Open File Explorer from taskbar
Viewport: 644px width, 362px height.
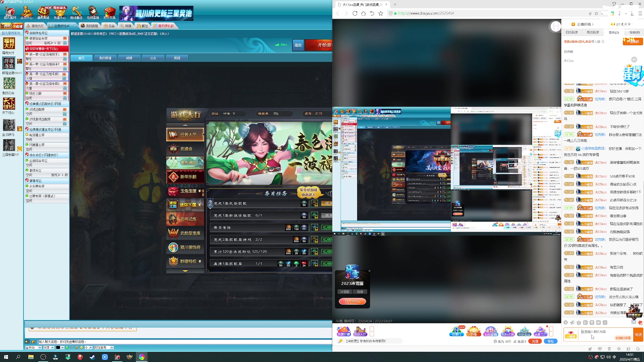(x=31, y=357)
